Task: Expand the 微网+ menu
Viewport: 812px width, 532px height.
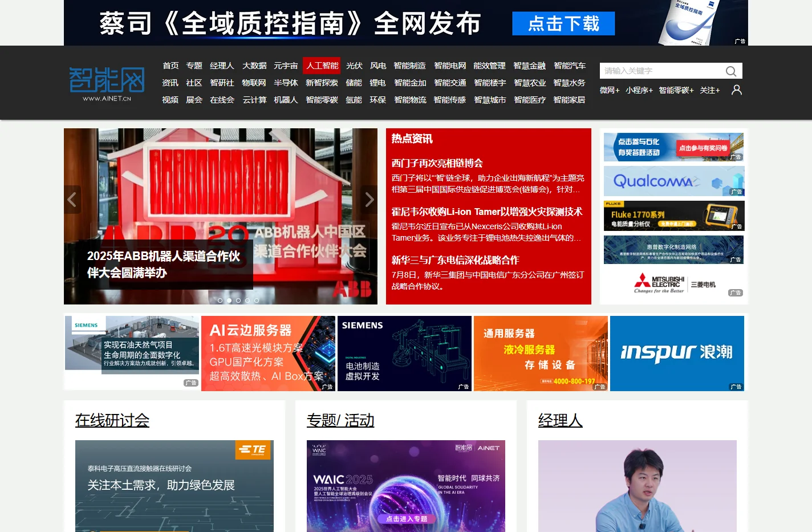Action: 610,90
